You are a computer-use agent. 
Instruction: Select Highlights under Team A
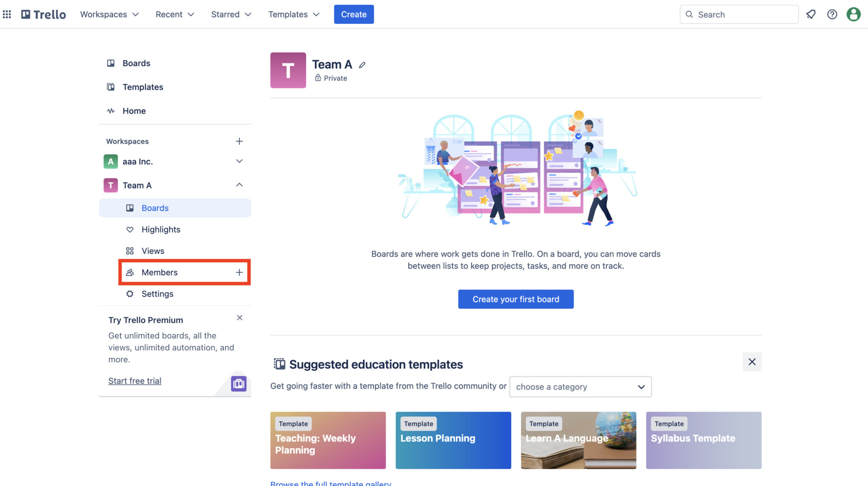(160, 229)
